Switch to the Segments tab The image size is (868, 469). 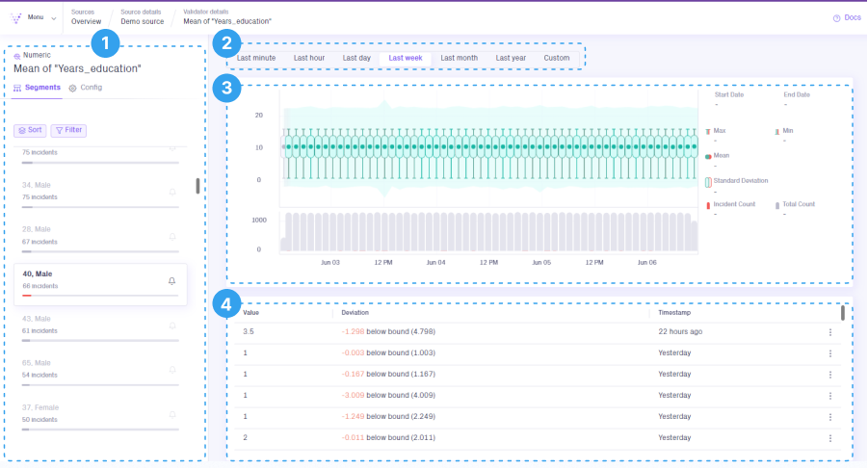[x=37, y=88]
